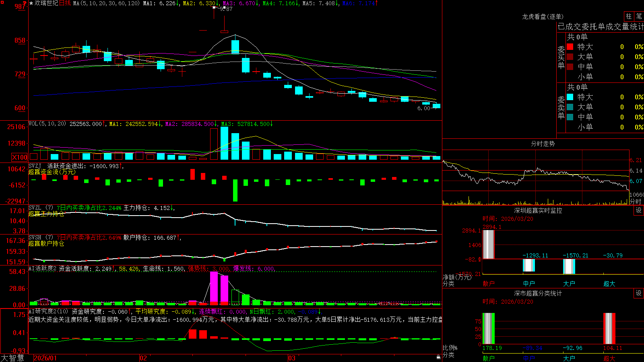Viewport: 644px width, 362px height.
Task: Click the red square icon at top-left corner
Action: point(2,2)
